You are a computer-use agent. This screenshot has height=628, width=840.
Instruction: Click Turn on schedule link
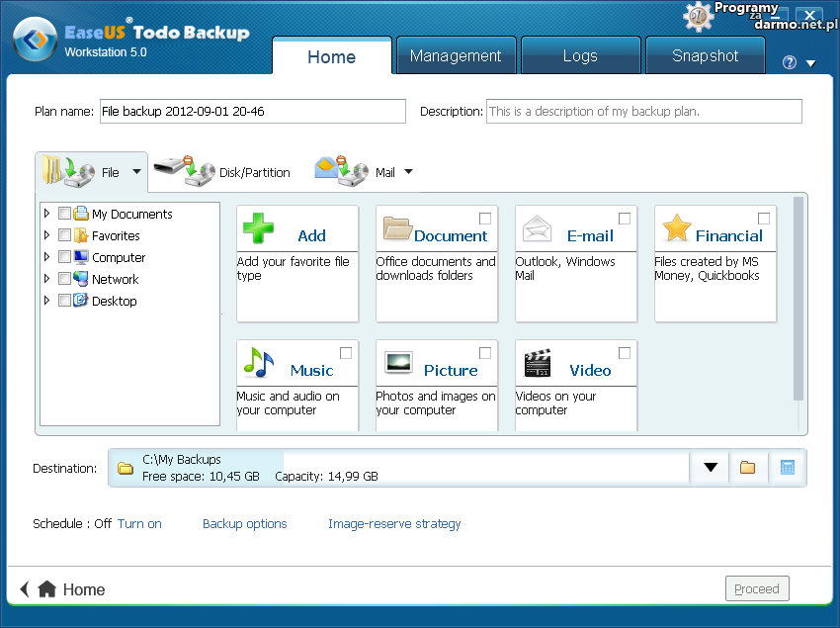coord(139,524)
